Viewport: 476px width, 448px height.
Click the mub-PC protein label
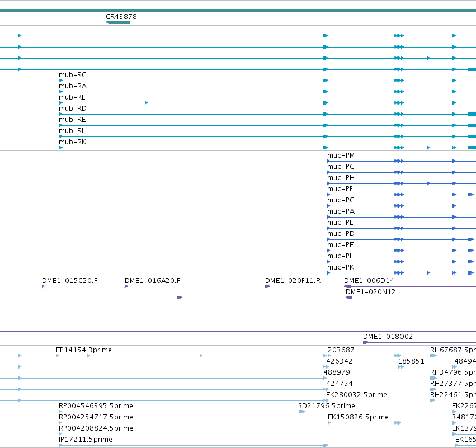341,201
